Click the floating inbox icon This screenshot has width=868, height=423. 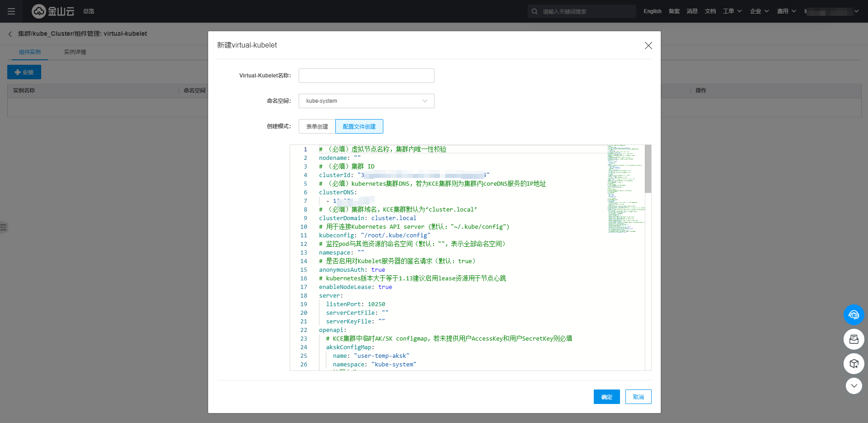click(x=854, y=339)
